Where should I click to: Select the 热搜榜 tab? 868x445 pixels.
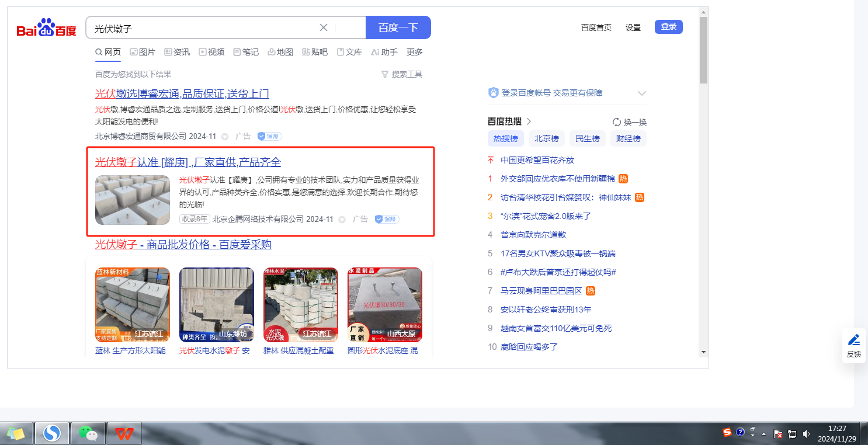(x=506, y=138)
